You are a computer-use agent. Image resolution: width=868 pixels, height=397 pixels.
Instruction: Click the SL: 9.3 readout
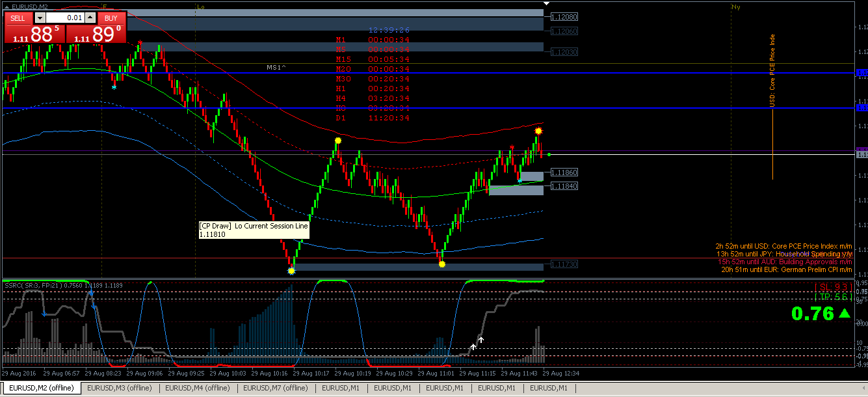coord(832,286)
